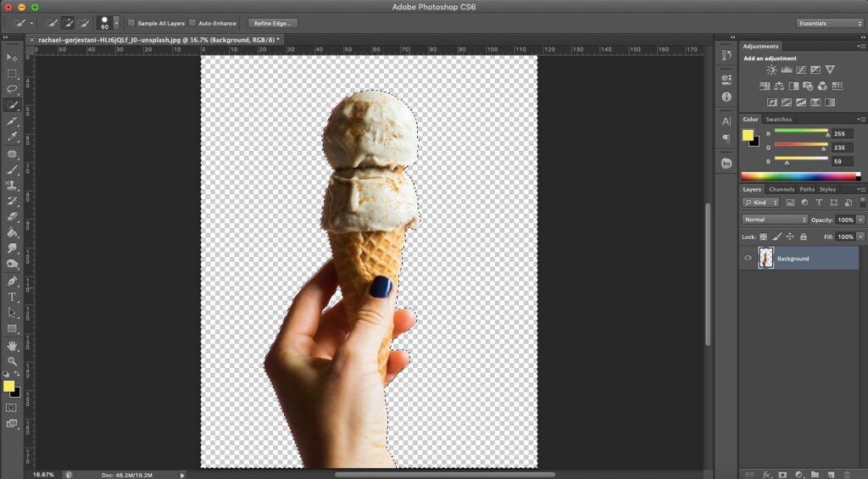Activate the Zoom tool in toolbar

(x=12, y=361)
